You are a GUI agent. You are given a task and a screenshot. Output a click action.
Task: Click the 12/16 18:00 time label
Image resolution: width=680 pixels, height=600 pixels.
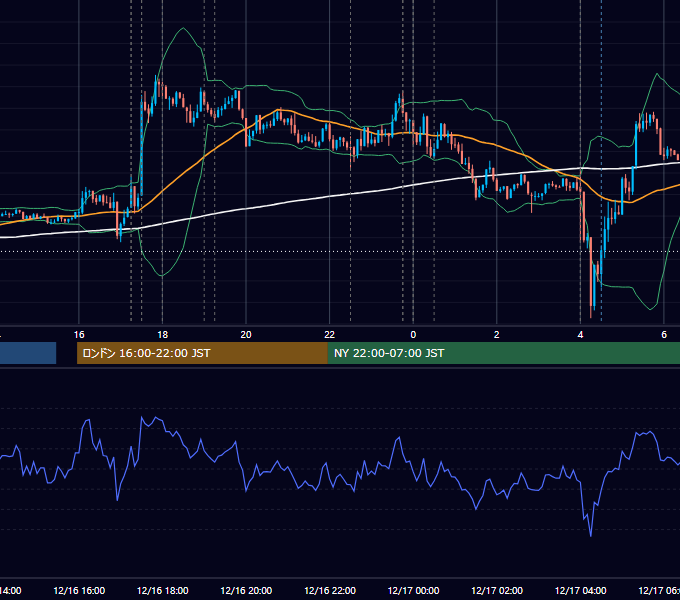pos(163,590)
